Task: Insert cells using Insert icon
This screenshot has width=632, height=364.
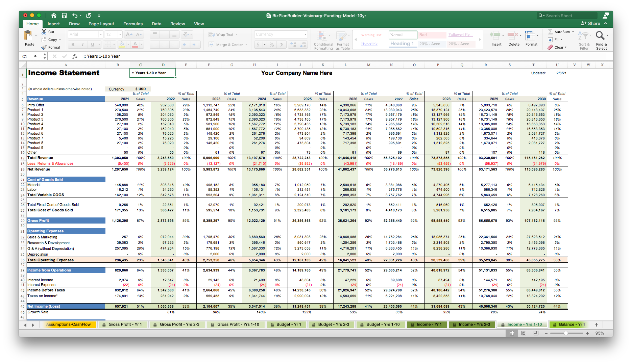Action: (495, 35)
